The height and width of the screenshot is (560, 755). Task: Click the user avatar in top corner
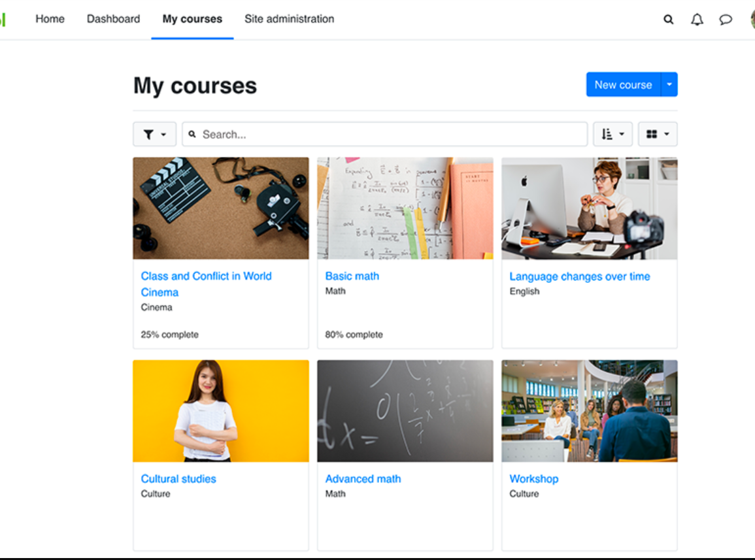[752, 20]
